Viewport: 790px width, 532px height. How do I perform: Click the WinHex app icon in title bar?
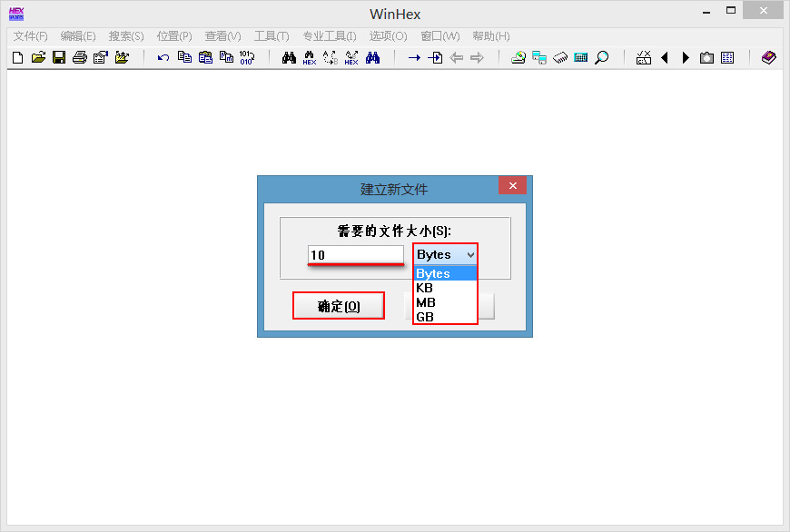16,14
